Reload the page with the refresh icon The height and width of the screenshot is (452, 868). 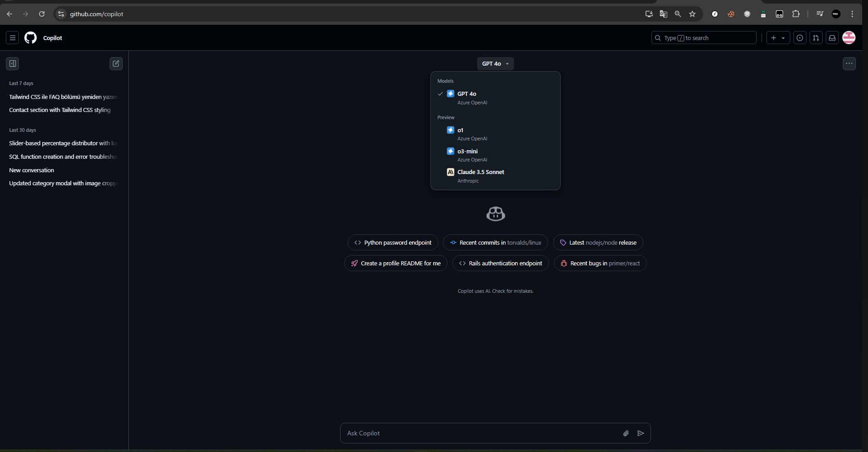point(42,14)
